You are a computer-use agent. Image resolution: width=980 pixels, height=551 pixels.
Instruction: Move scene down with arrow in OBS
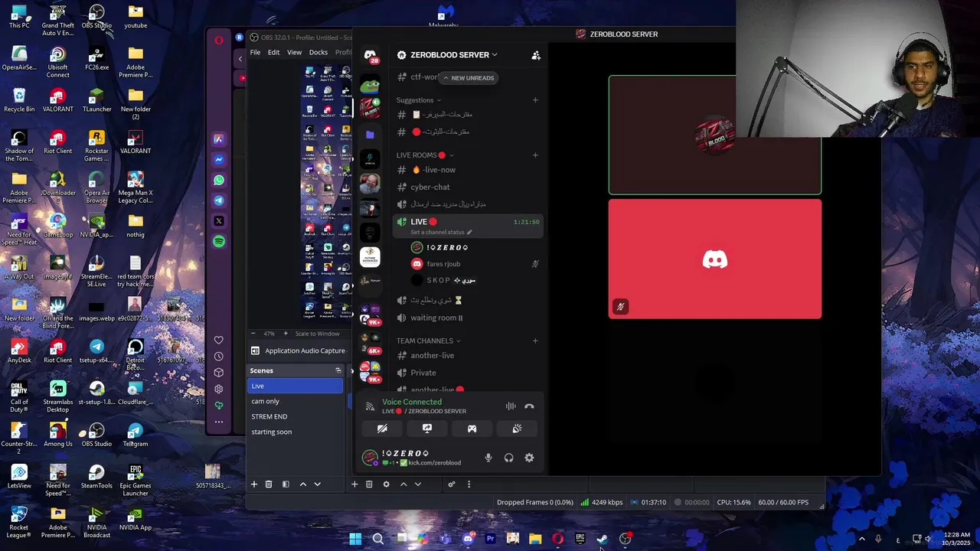[317, 484]
